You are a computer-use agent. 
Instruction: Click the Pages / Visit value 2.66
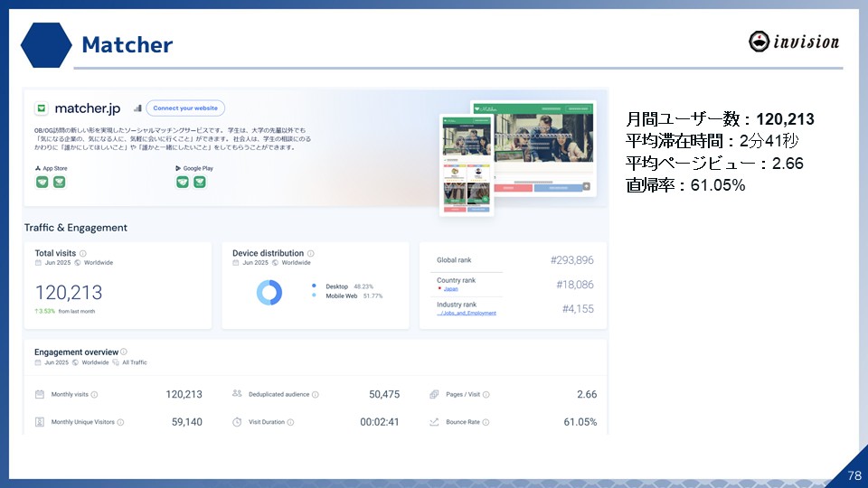coord(587,395)
